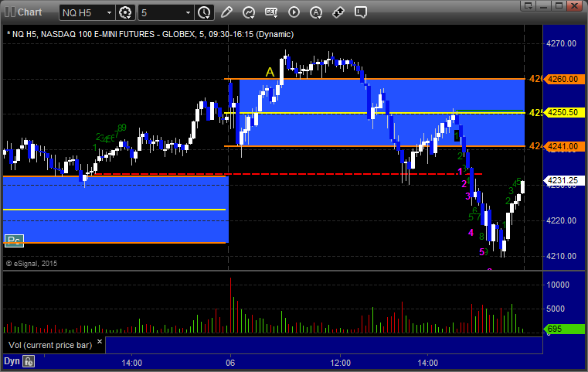Minimize the chart window
This screenshot has height=372, width=588.
tap(544, 5)
